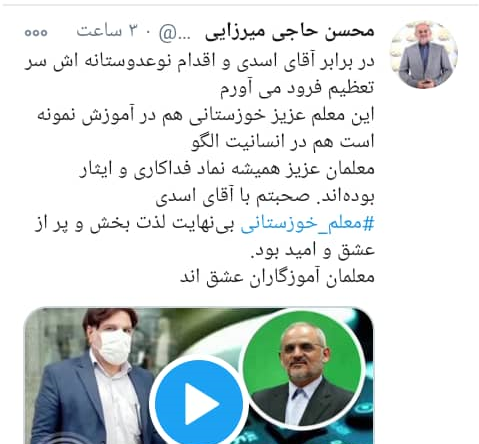This screenshot has width=479, height=444.
Task: Play the attached video
Action: coord(199,404)
